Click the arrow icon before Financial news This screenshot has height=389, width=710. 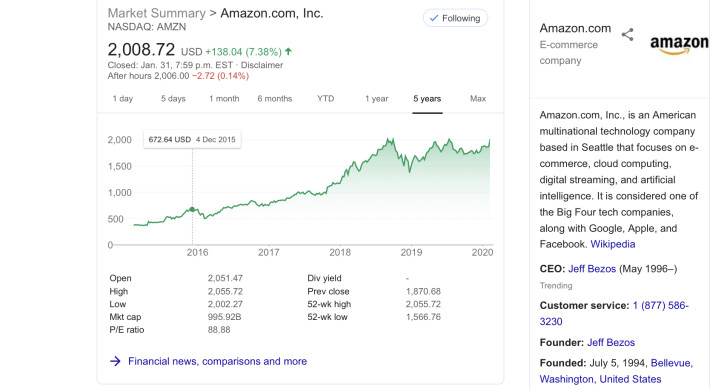[x=115, y=361]
